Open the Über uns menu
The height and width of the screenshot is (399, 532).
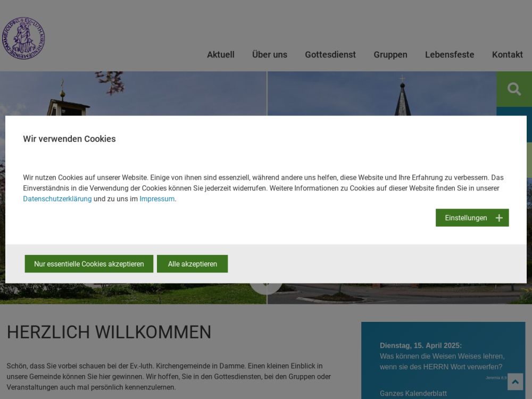pos(270,55)
